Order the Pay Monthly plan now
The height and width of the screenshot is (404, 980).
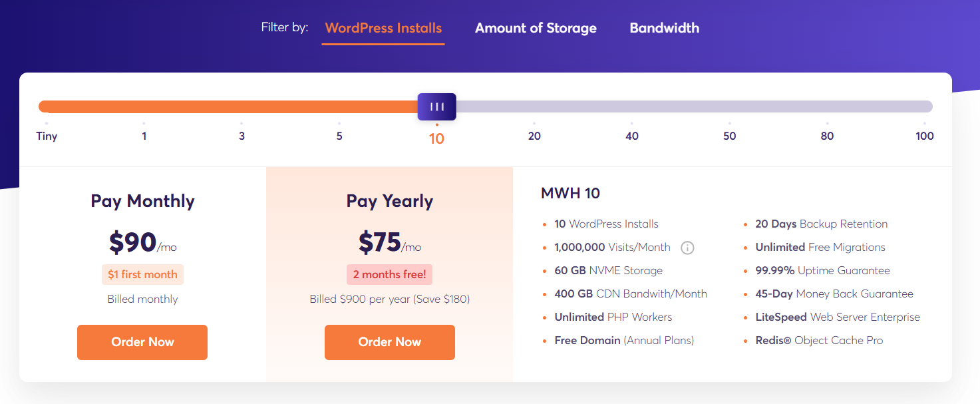pos(142,342)
